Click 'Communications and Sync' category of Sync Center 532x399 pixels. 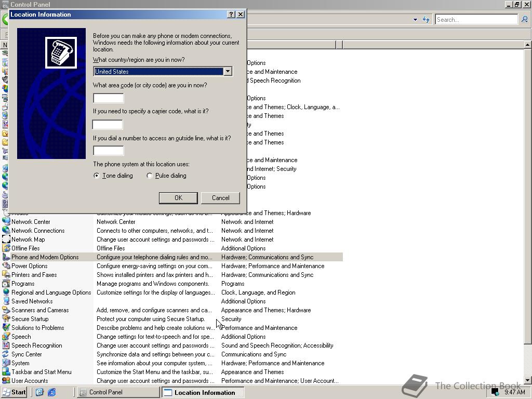(x=254, y=354)
